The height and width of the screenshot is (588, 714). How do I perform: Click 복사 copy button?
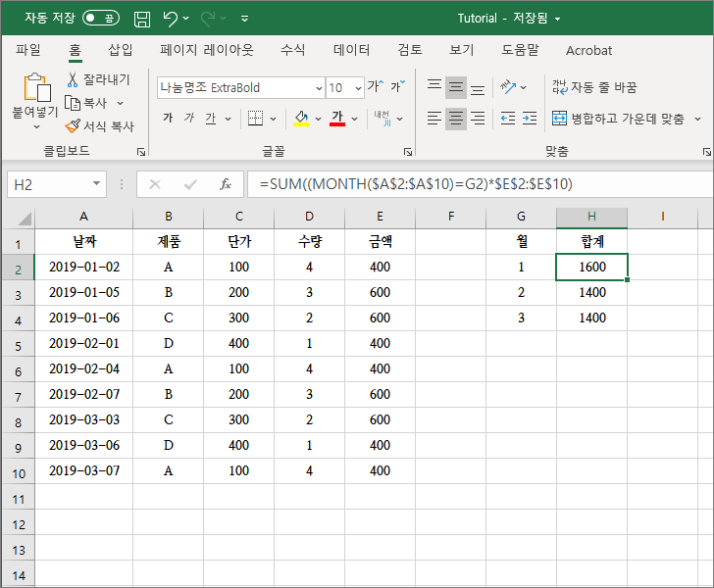(86, 103)
